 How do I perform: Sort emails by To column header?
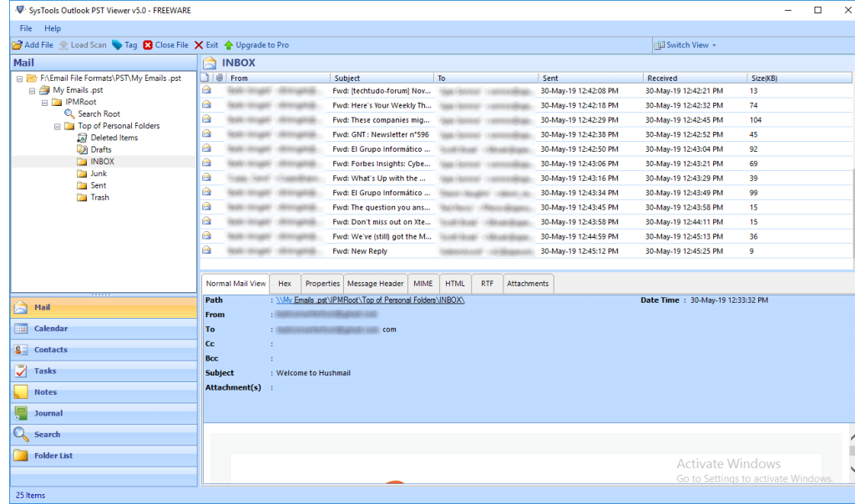pos(486,78)
